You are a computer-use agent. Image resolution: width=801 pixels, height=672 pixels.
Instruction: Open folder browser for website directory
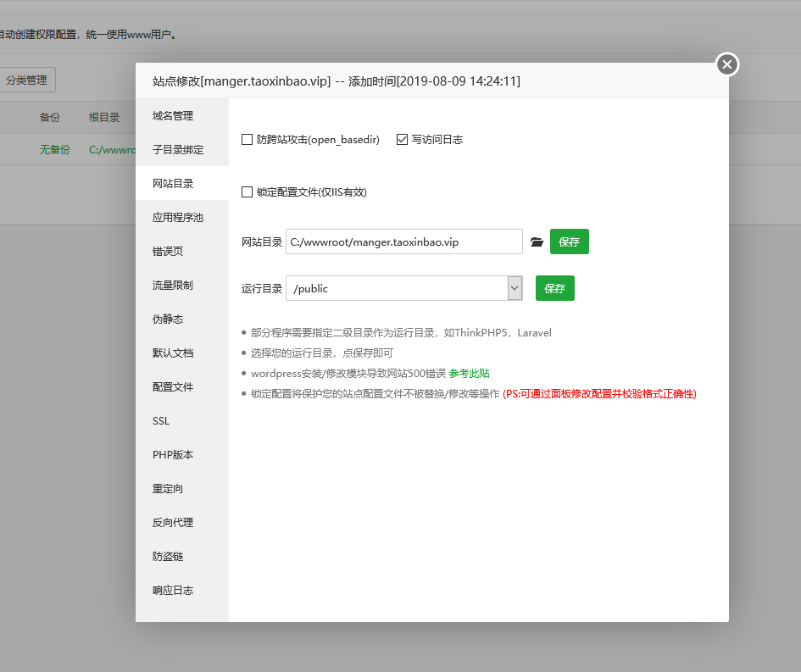[537, 242]
